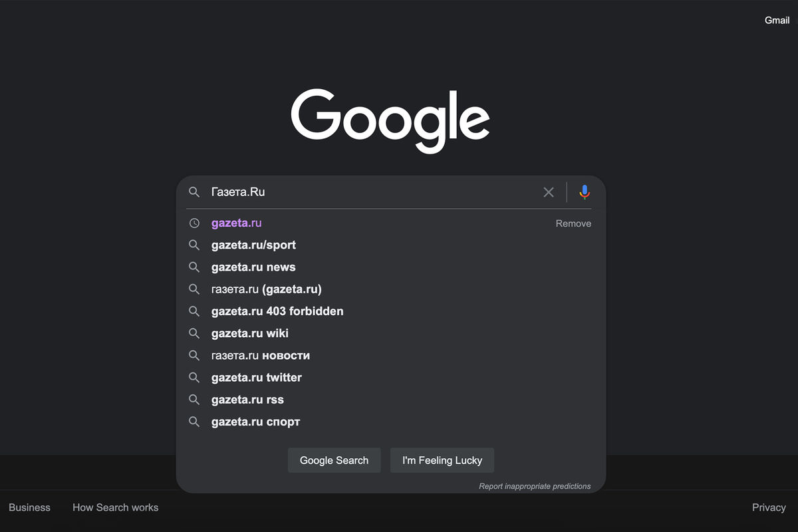Click the microphone voice search icon
This screenshot has height=532, width=798.
coord(585,192)
